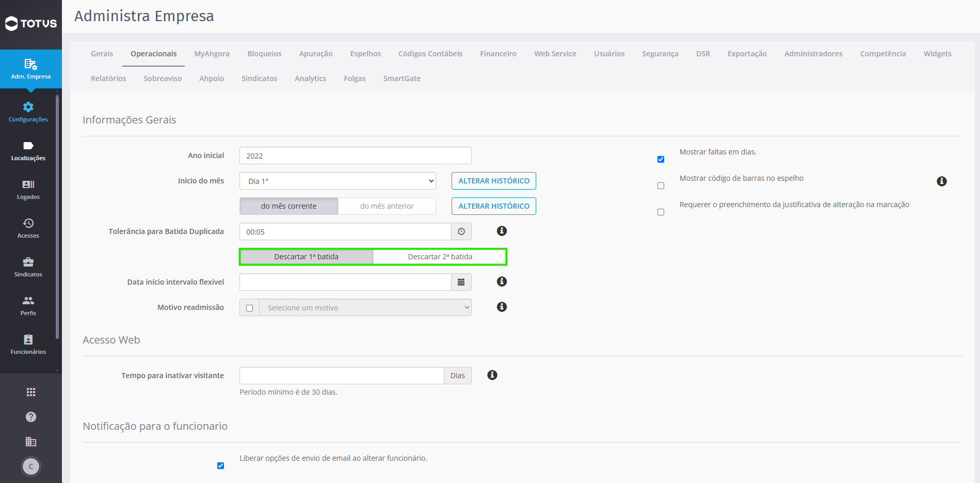Switch to the Gerais tab
Screen dimensions: 980x483
102,54
